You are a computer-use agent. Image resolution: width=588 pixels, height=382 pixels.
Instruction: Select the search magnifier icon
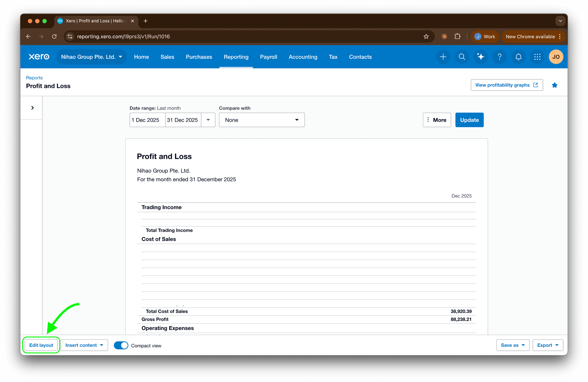click(462, 57)
